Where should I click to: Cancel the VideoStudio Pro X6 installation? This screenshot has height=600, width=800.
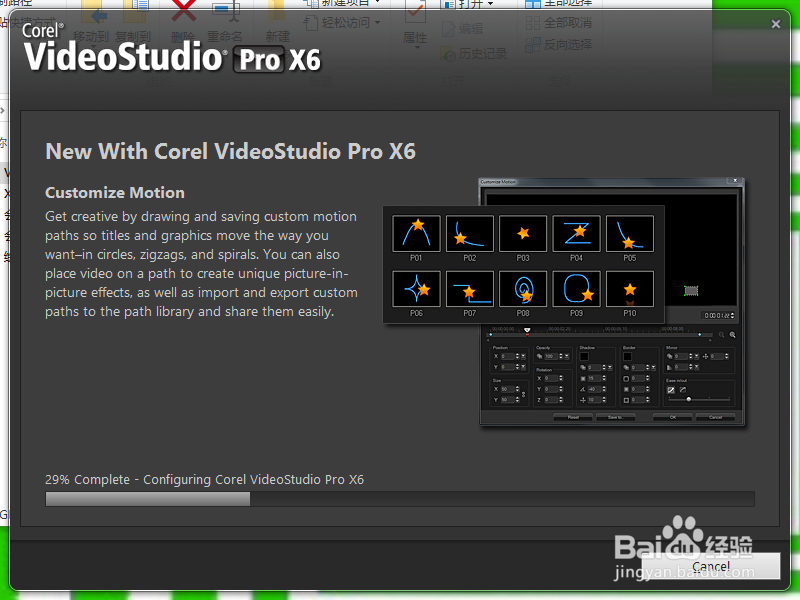711,566
